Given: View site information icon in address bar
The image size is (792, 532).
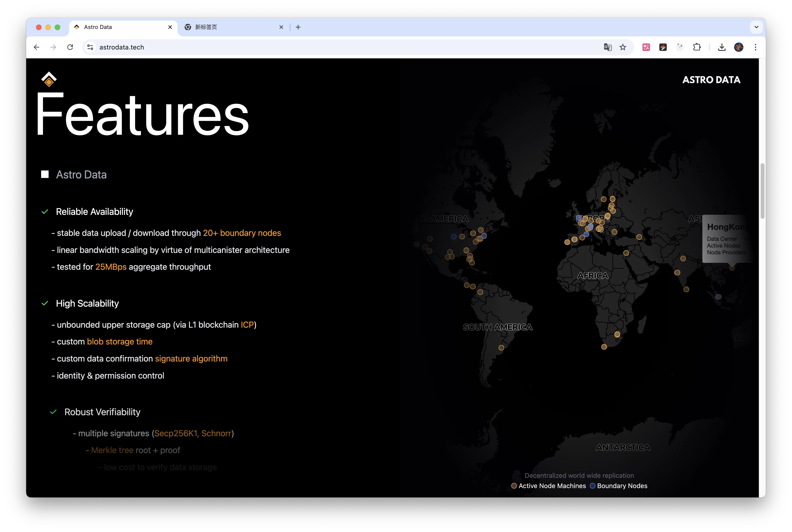Looking at the screenshot, I should [x=90, y=47].
